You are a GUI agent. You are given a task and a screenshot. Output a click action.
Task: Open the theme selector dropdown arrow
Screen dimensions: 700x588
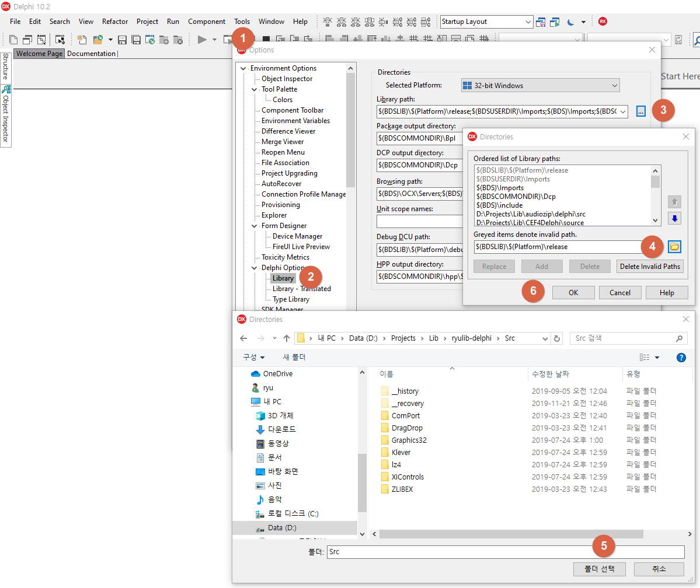point(583,22)
